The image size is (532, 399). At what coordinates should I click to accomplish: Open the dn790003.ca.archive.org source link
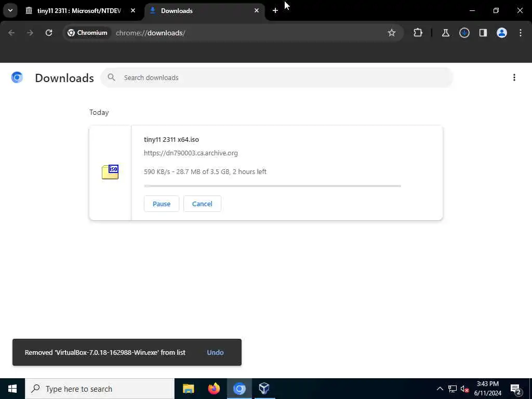pos(191,153)
